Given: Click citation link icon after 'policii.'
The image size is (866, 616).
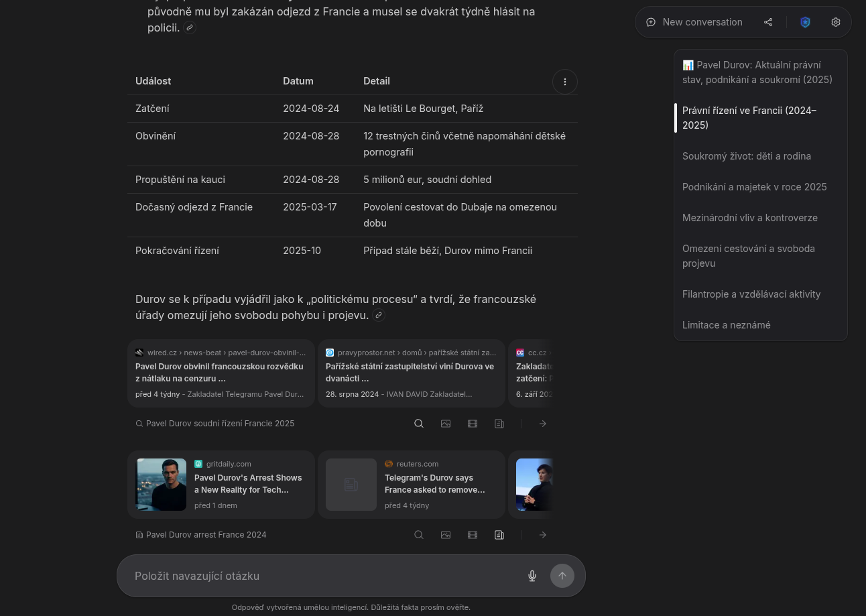Looking at the screenshot, I should pos(190,27).
